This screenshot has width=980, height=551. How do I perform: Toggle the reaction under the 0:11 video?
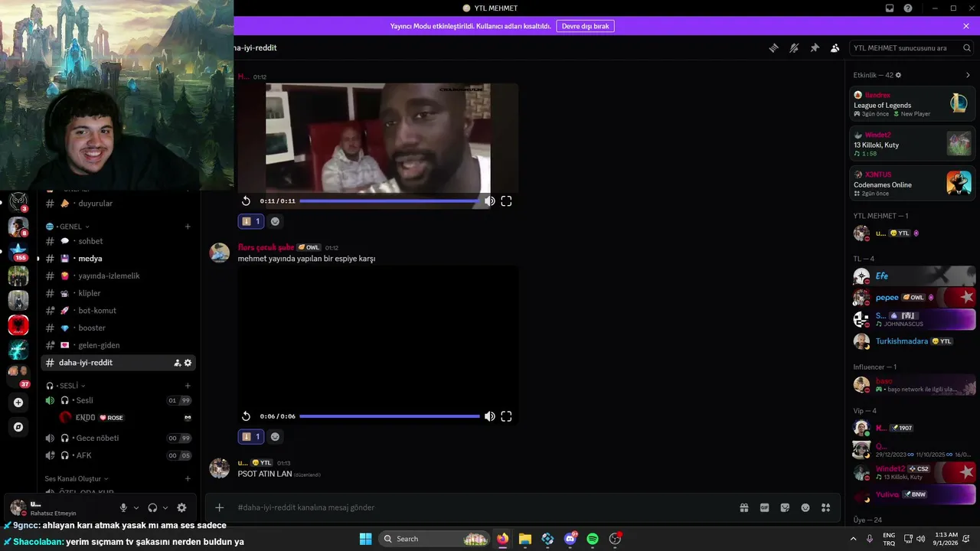(x=251, y=221)
